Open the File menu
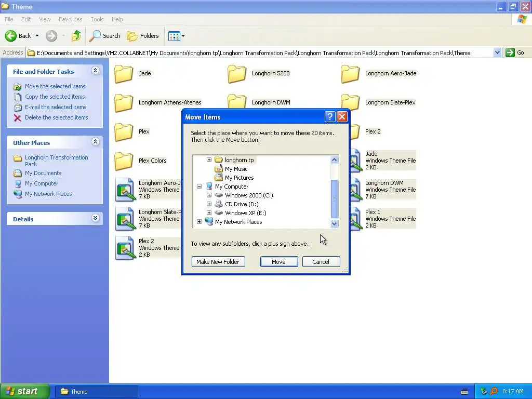 click(9, 19)
